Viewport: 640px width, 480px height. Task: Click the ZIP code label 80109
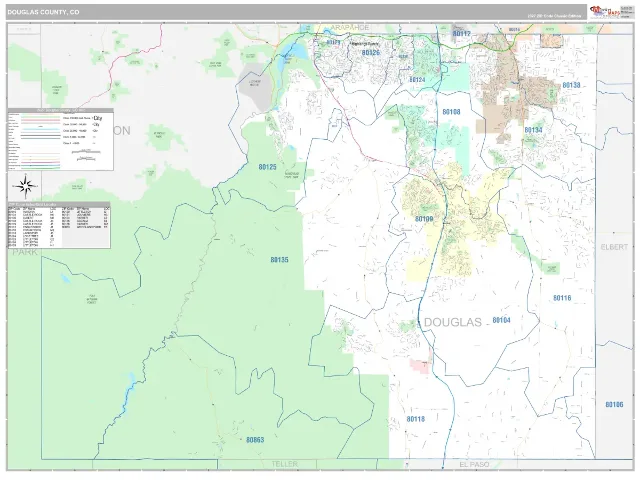tap(424, 219)
